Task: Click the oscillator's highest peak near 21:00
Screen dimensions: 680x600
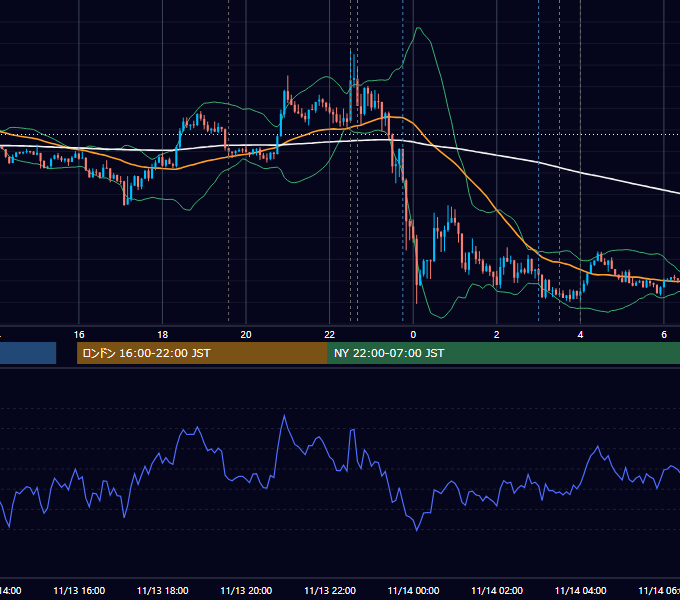Action: [x=284, y=416]
